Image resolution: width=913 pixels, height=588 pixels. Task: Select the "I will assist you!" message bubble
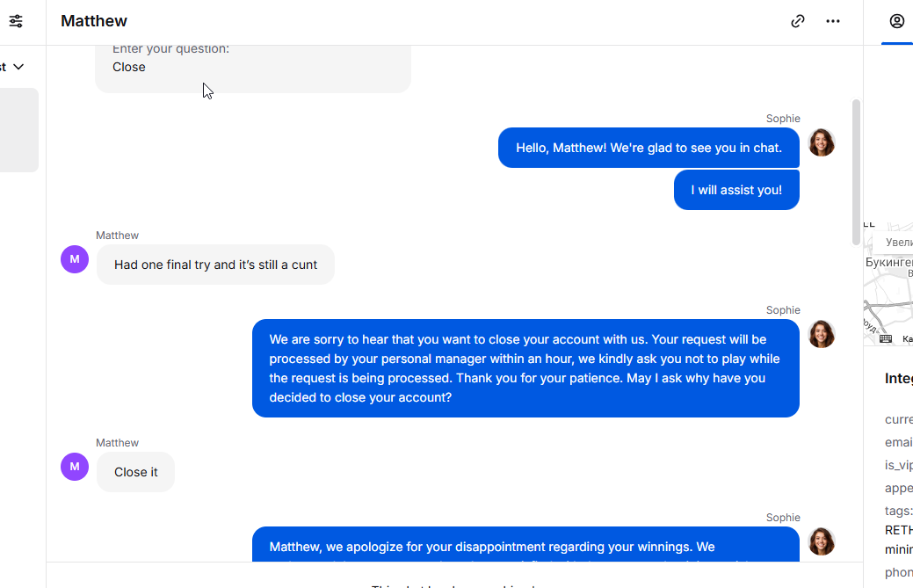[x=736, y=190]
